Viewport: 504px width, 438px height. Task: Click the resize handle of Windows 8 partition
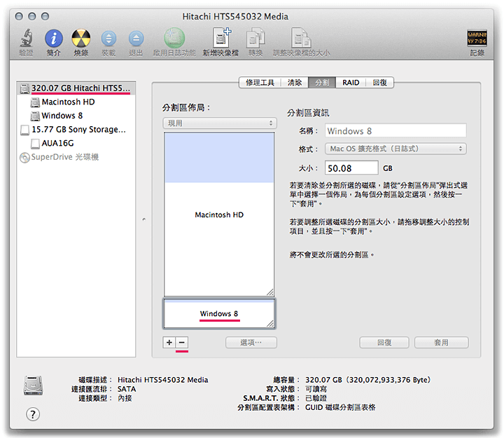[270, 324]
